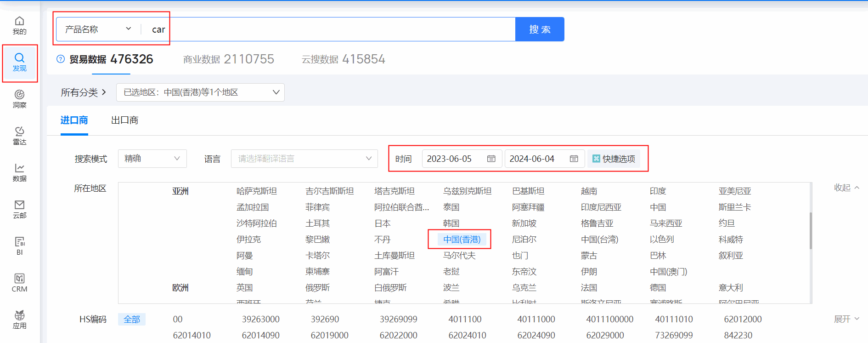Select the 全部 HS code filter
868x343 pixels.
click(132, 319)
